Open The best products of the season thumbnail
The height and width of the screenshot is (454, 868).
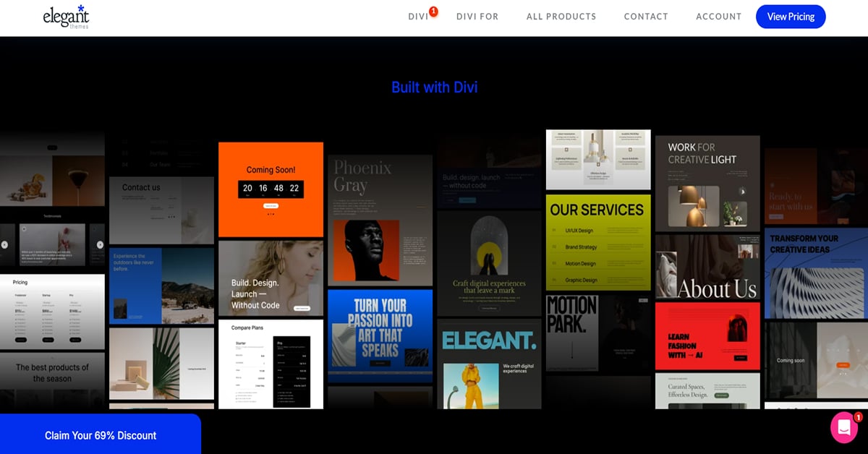[x=52, y=382]
